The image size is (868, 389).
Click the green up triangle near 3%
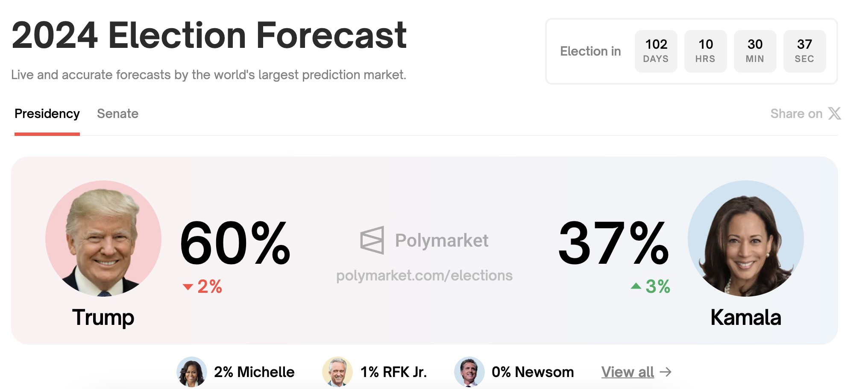pyautogui.click(x=636, y=286)
